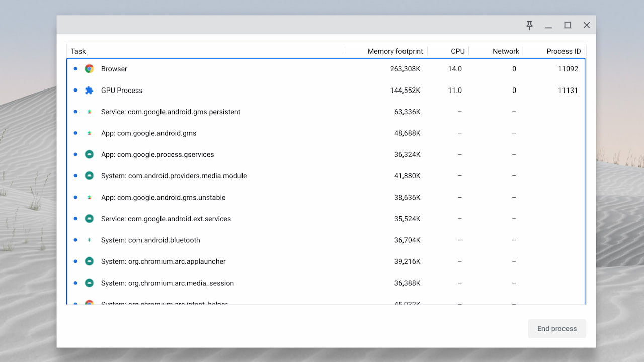Click the blue bullet before GPU Process
Image resolution: width=644 pixels, height=362 pixels.
pos(75,90)
